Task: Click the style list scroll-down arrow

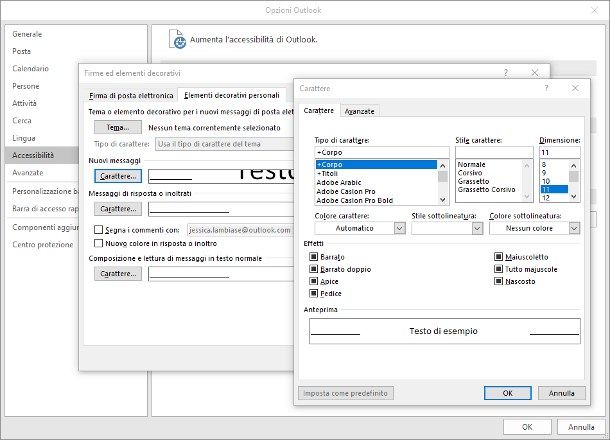Action: (x=527, y=197)
